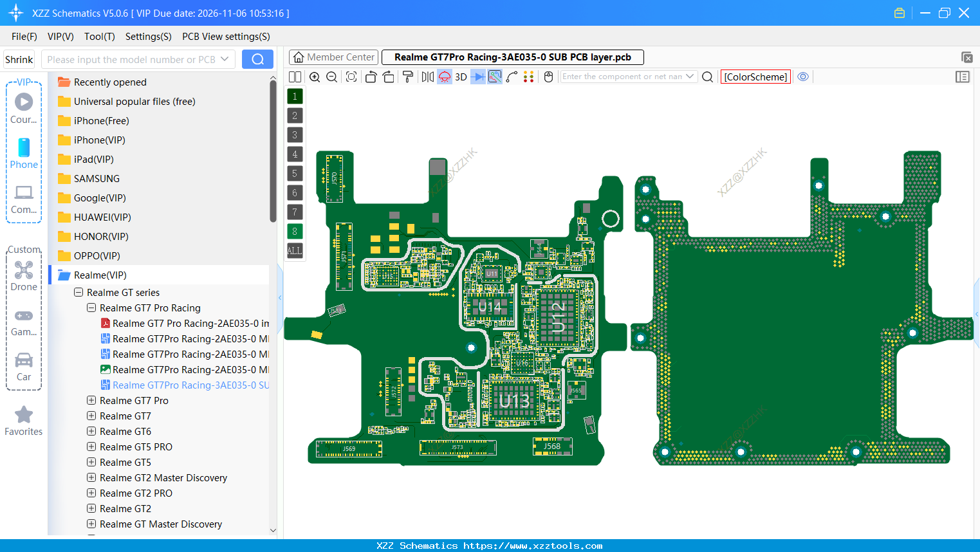Select the Zoom Out tool
The width and height of the screenshot is (980, 552).
click(331, 77)
